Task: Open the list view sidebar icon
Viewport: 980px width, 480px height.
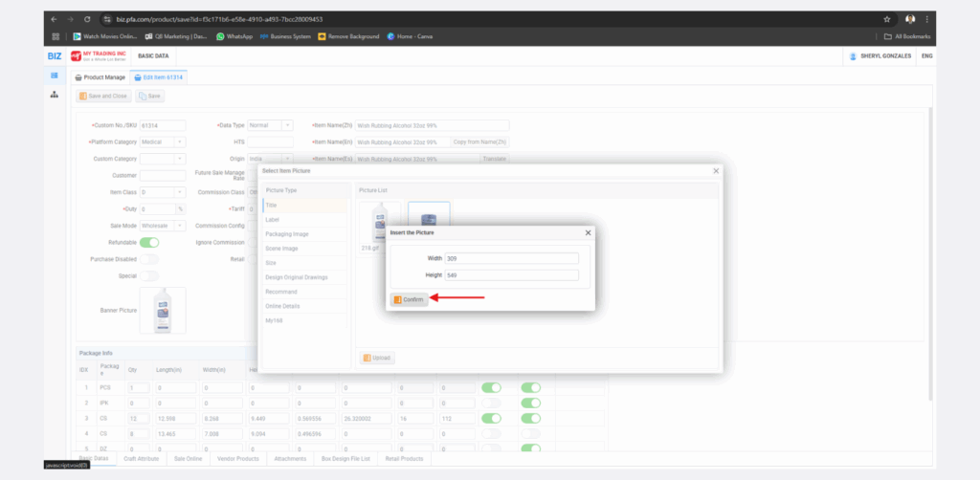Action: pos(55,76)
